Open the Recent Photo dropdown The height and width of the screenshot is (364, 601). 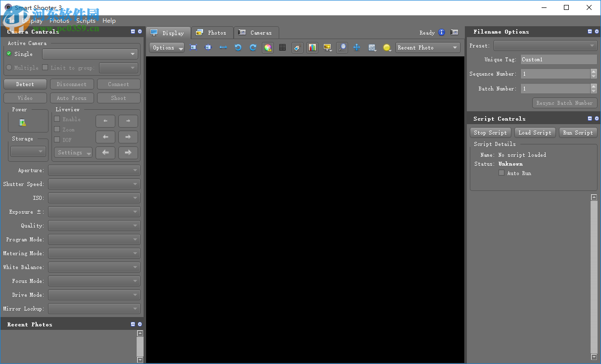[x=428, y=47]
